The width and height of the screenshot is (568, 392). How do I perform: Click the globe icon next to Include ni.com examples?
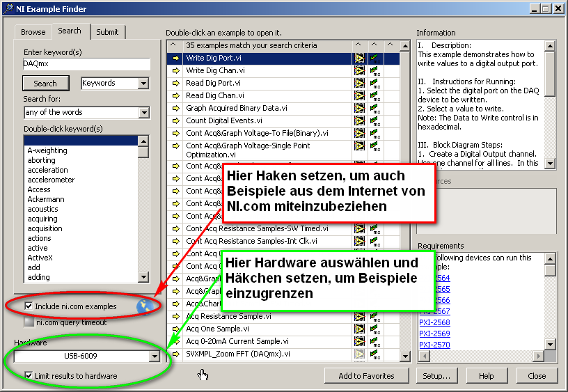pos(145,306)
